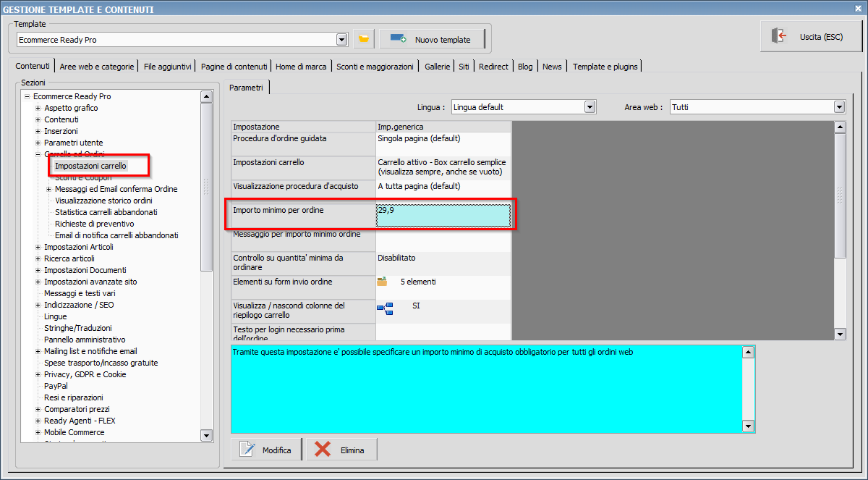Viewport: 868px width, 480px height.
Task: Open the Template e plugins tab
Action: pyautogui.click(x=605, y=67)
